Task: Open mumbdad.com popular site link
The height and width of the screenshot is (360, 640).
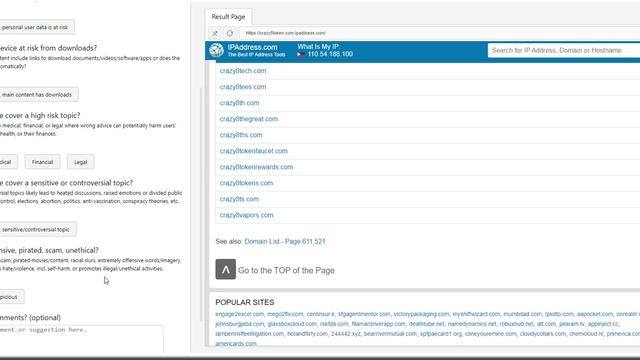Action: pos(522,314)
